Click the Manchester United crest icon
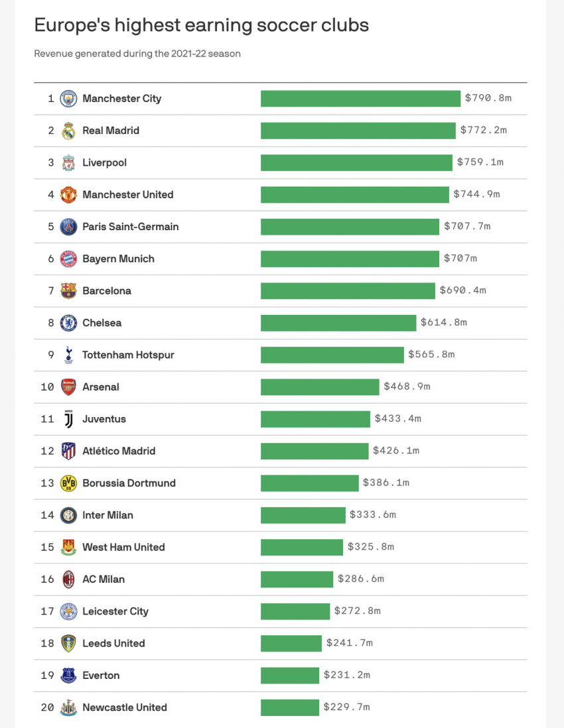564x728 pixels. coord(68,195)
